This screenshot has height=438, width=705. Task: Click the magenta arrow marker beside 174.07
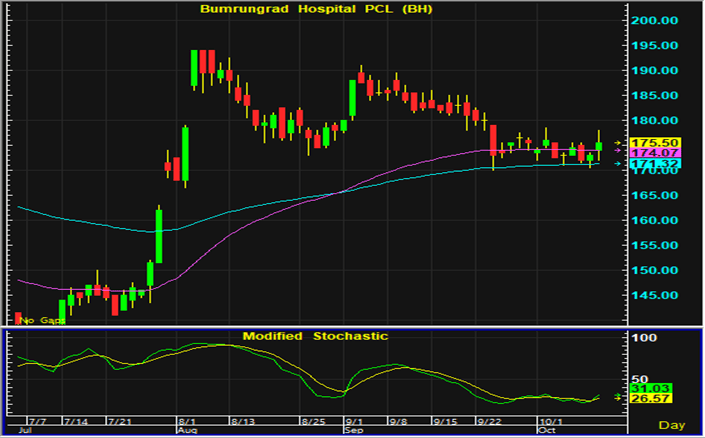pos(616,152)
